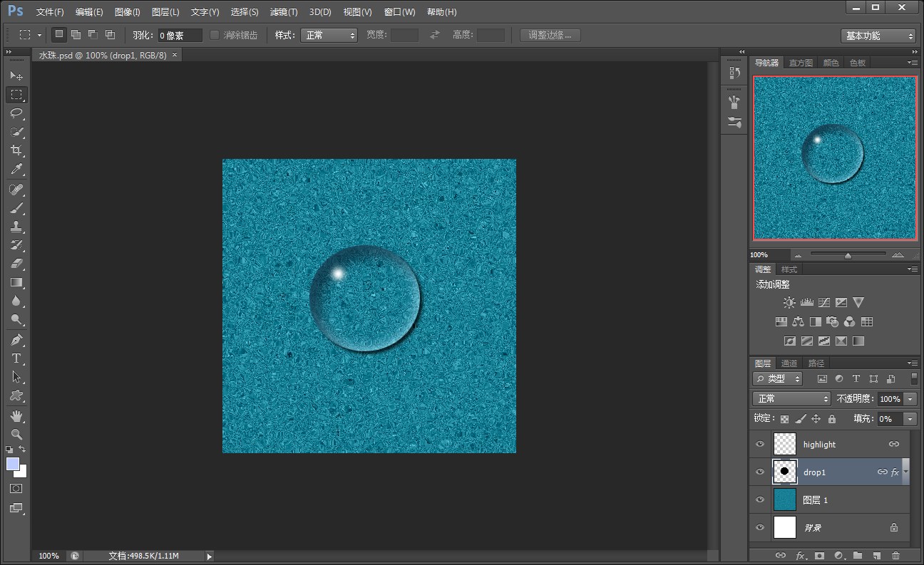Image resolution: width=924 pixels, height=565 pixels.
Task: Open the 滤镜(T) filter menu
Action: pos(284,12)
